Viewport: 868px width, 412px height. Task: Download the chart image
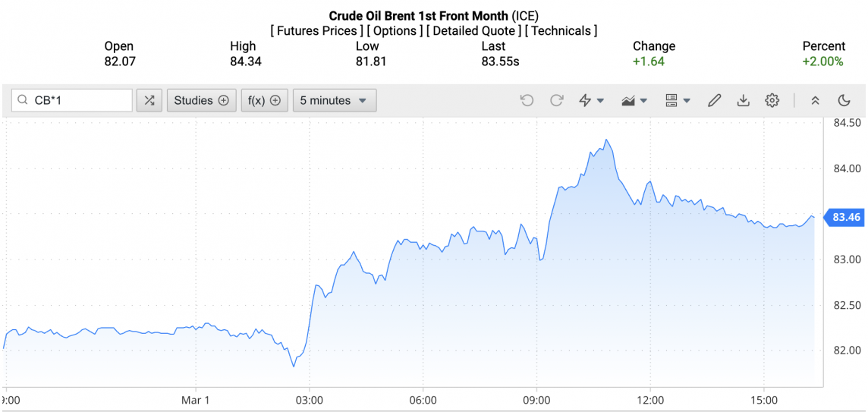coord(744,100)
